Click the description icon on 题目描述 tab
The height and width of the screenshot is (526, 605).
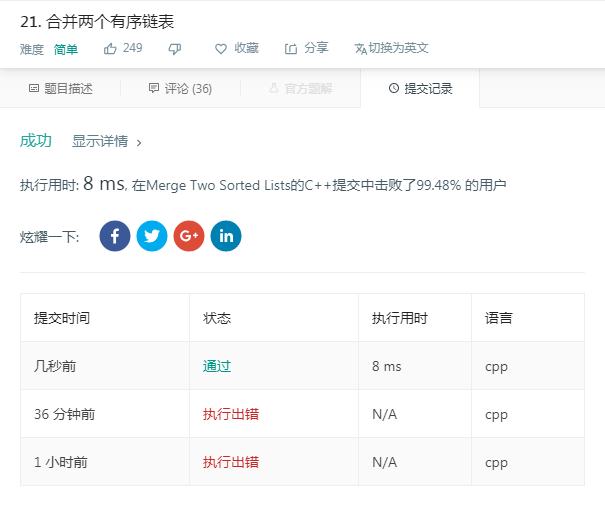point(34,88)
